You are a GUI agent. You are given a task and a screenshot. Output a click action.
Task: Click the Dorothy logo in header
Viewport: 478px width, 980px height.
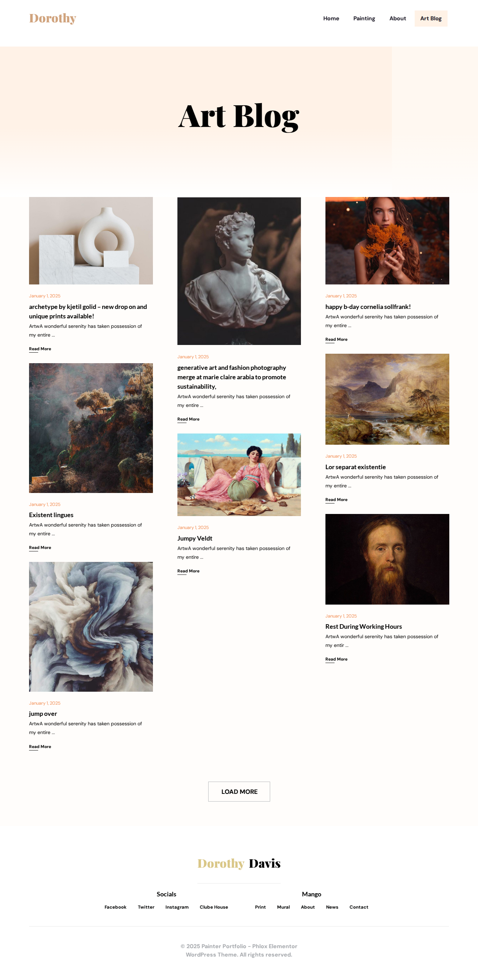52,18
